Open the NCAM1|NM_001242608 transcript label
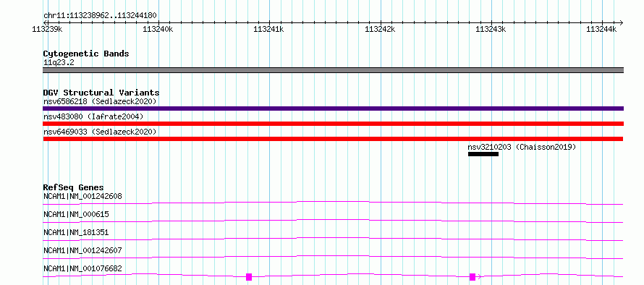The height and width of the screenshot is (285, 644). (x=82, y=196)
